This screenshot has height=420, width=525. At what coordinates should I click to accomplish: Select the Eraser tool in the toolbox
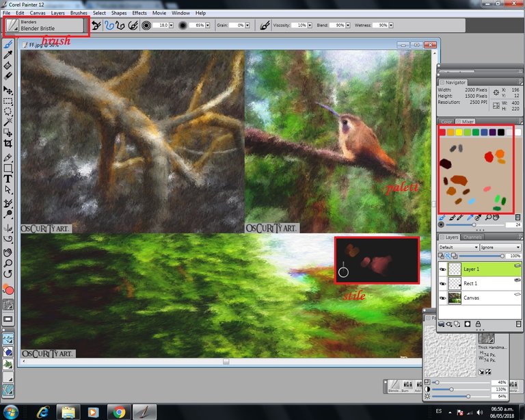point(8,76)
